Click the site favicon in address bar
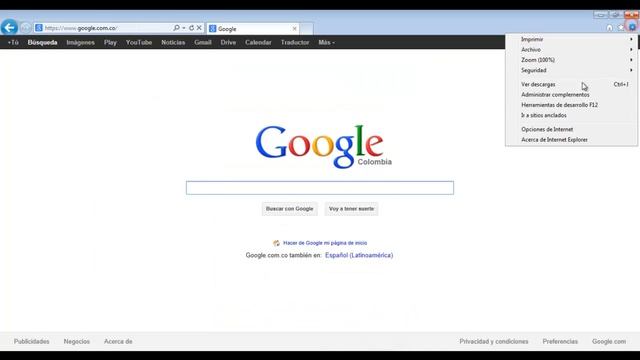Screen dimensions: 640x360 click(x=39, y=28)
